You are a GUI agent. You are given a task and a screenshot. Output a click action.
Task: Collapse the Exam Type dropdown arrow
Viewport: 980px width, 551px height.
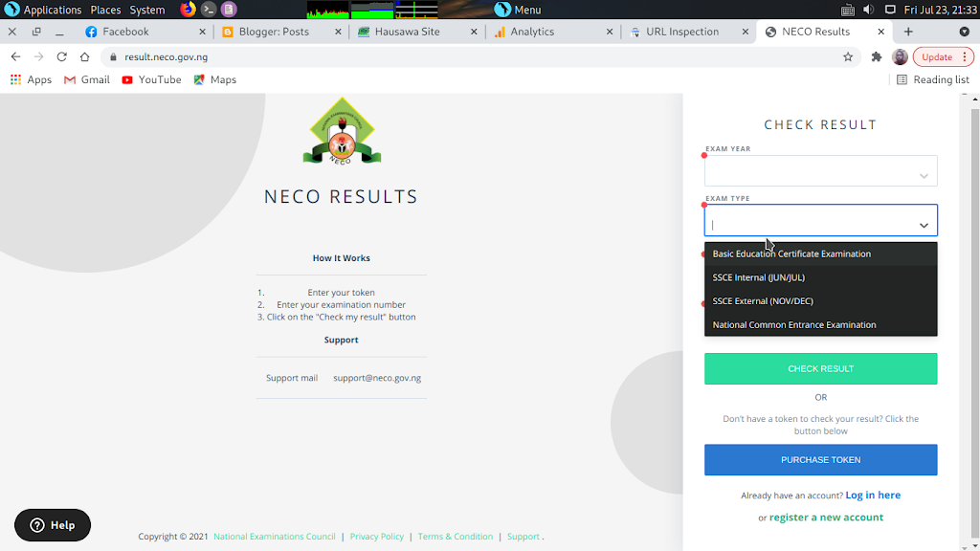pyautogui.click(x=924, y=226)
